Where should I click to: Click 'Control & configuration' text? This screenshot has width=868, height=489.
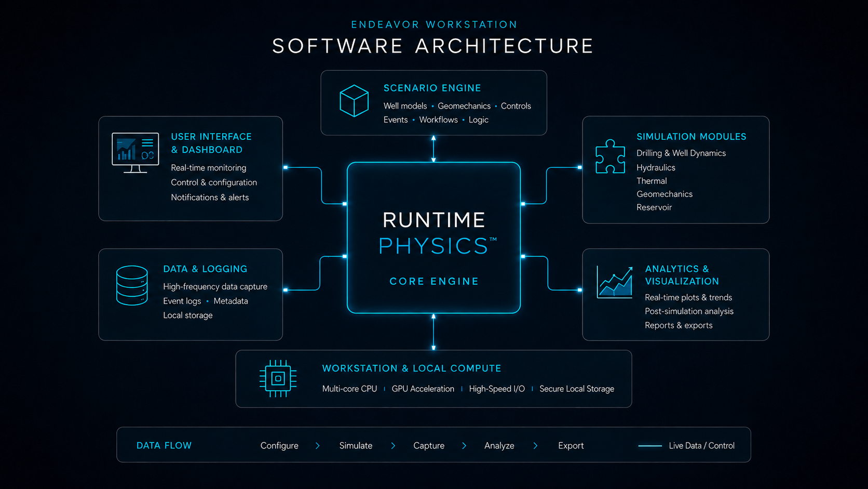pyautogui.click(x=214, y=182)
